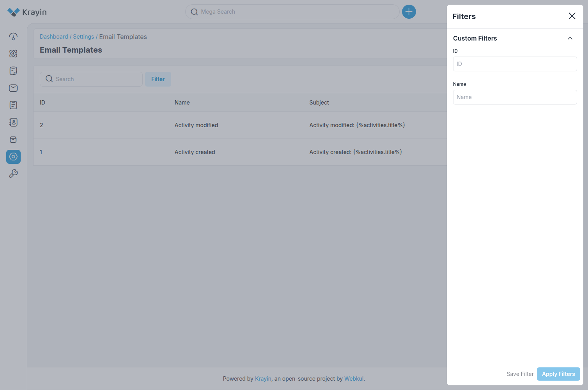Sort by the Subject column header

[x=319, y=103]
